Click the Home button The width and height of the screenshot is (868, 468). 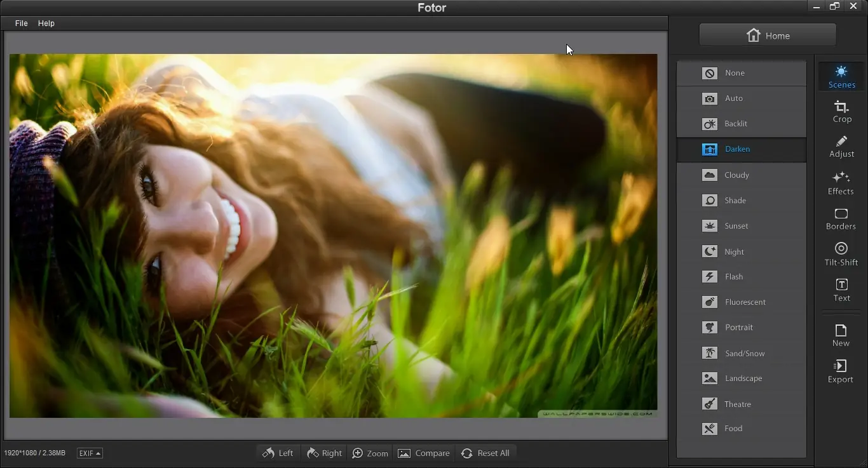coord(768,36)
